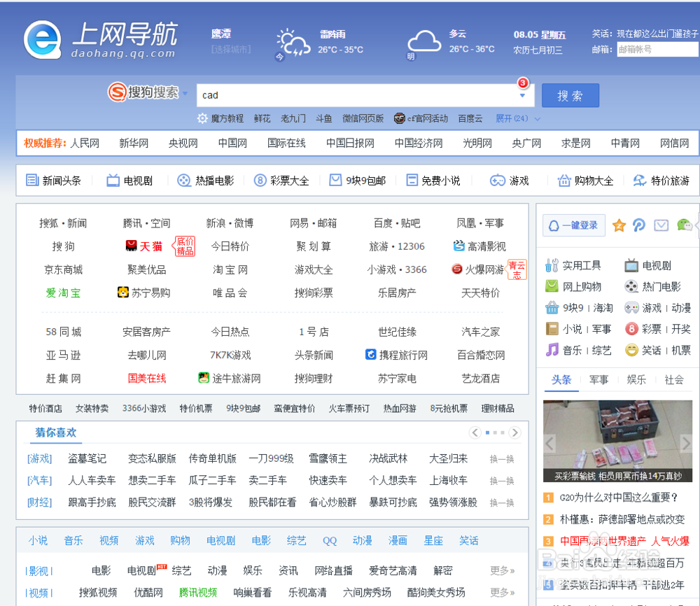Click 更多 in the 视频 row
This screenshot has height=606, width=700.
[502, 592]
